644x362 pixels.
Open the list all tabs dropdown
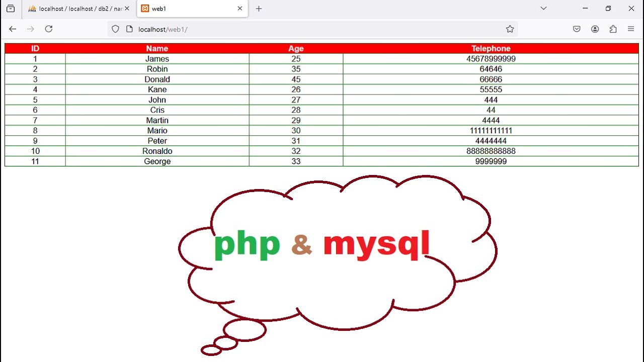(543, 9)
